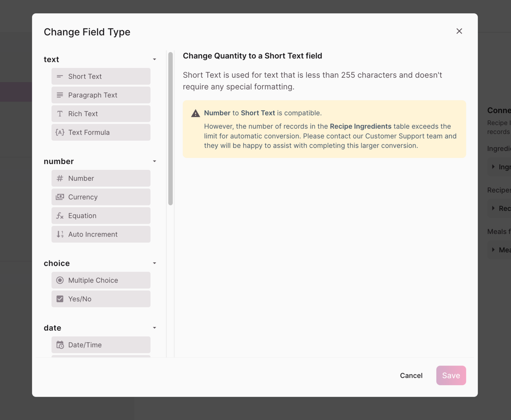Click the Save button
Image resolution: width=511 pixels, height=420 pixels.
click(451, 375)
